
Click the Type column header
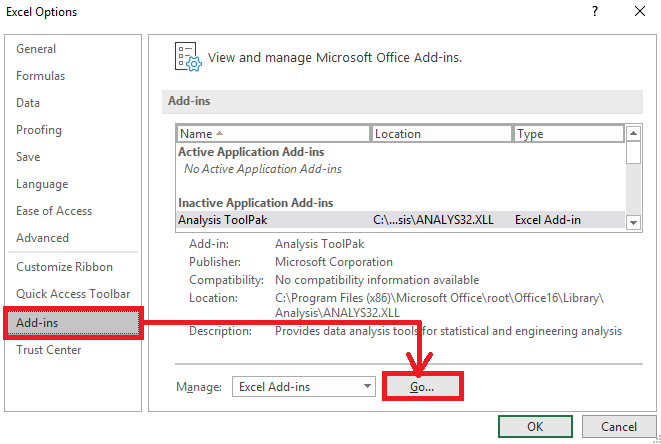tap(569, 134)
